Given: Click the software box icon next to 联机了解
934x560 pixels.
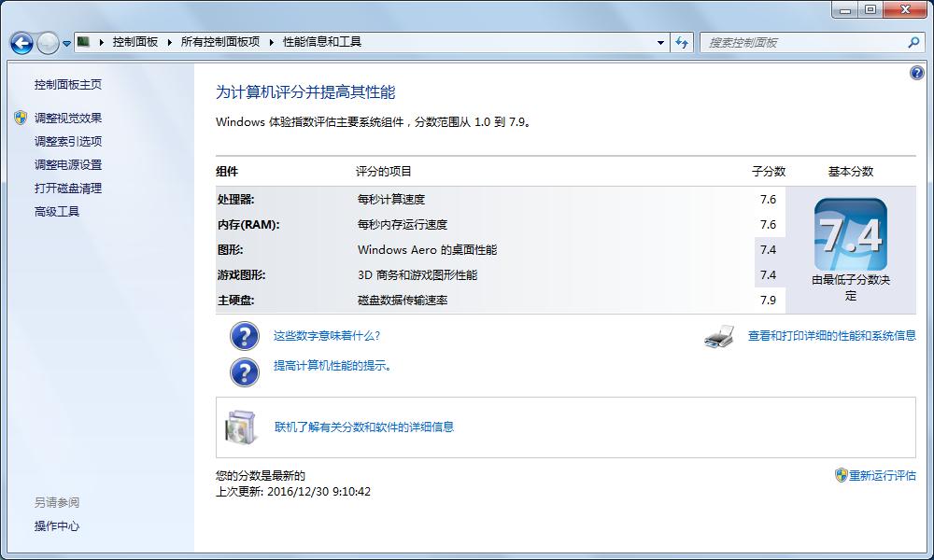Looking at the screenshot, I should [x=238, y=427].
